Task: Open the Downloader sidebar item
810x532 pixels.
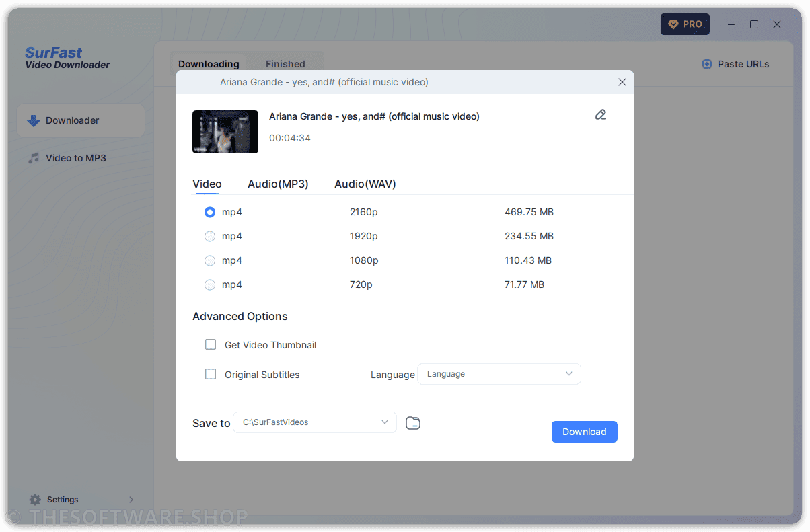Action: coord(81,121)
